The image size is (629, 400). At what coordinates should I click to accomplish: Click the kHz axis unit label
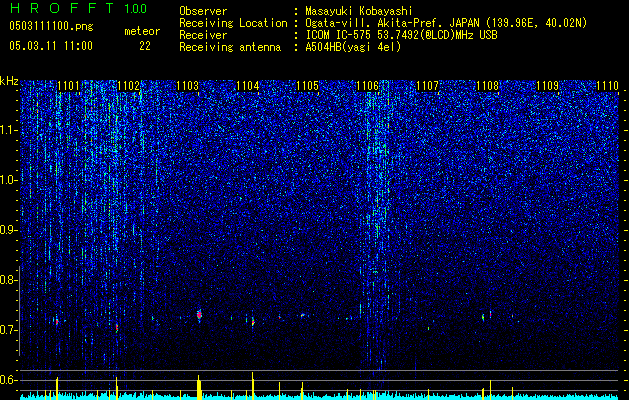click(x=9, y=81)
